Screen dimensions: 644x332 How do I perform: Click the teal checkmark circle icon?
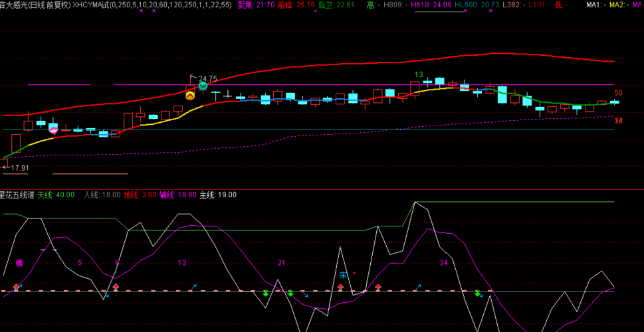click(203, 86)
